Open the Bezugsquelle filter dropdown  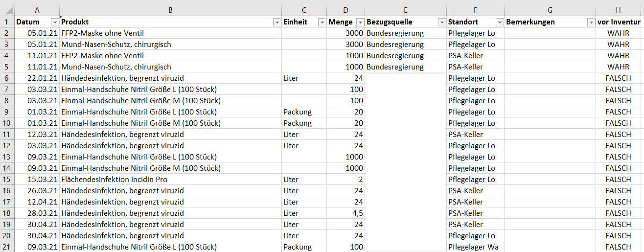(441, 22)
